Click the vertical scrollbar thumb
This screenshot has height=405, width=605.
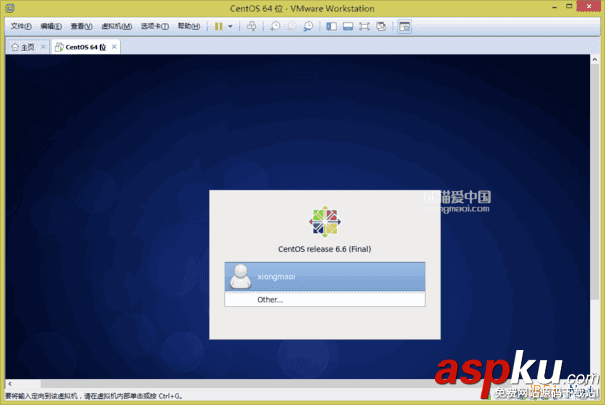coord(595,181)
